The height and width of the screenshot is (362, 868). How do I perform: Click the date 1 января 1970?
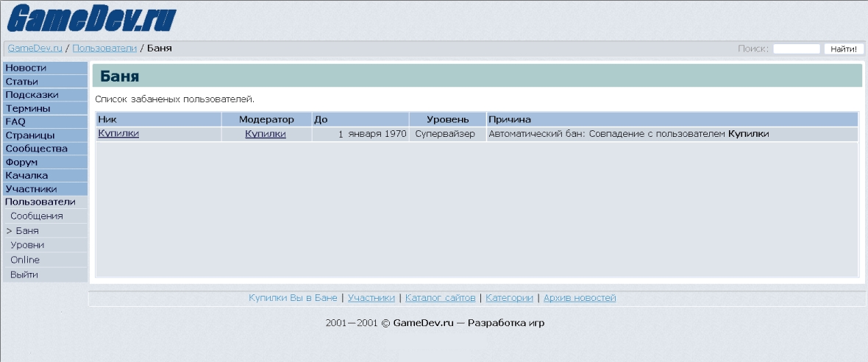pos(372,134)
